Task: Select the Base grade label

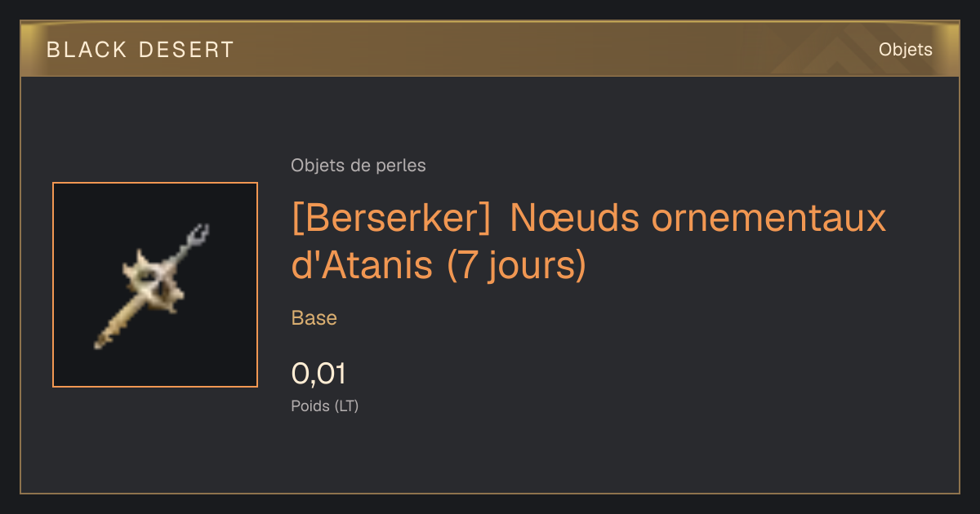Action: click(x=314, y=318)
